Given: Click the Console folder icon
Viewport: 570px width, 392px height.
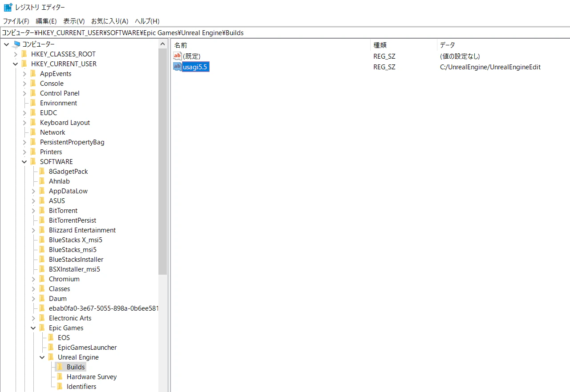Looking at the screenshot, I should [33, 83].
